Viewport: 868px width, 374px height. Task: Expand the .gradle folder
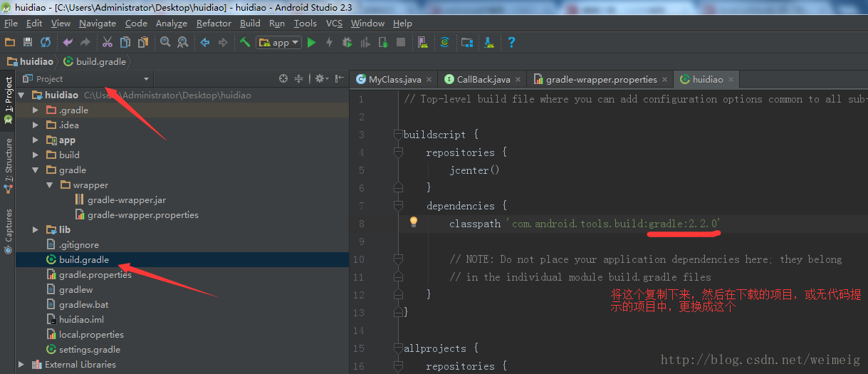pos(36,110)
